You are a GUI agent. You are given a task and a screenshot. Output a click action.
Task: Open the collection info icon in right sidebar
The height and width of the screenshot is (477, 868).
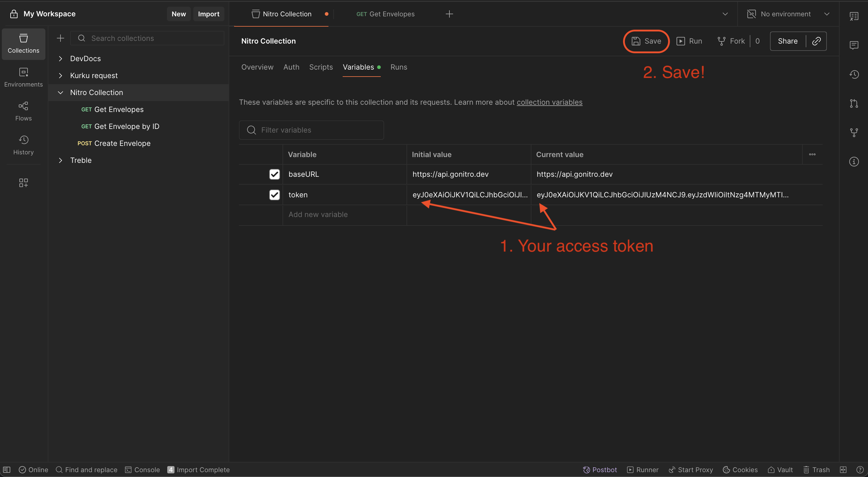click(x=853, y=162)
